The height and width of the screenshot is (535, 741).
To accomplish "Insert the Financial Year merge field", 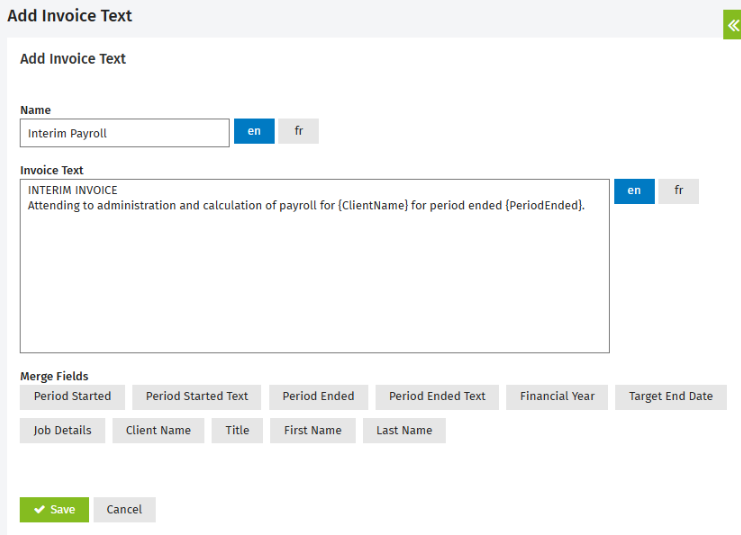I will (x=557, y=397).
